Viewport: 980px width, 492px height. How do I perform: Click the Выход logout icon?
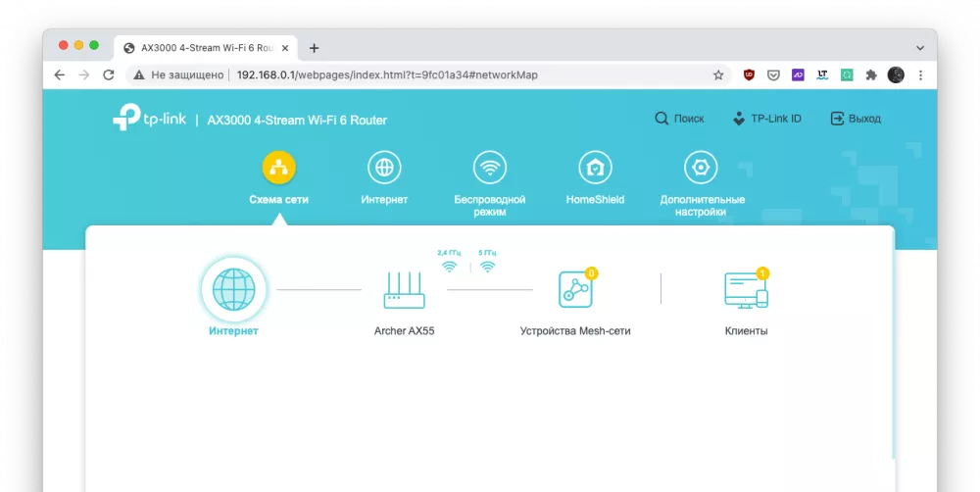(x=837, y=119)
